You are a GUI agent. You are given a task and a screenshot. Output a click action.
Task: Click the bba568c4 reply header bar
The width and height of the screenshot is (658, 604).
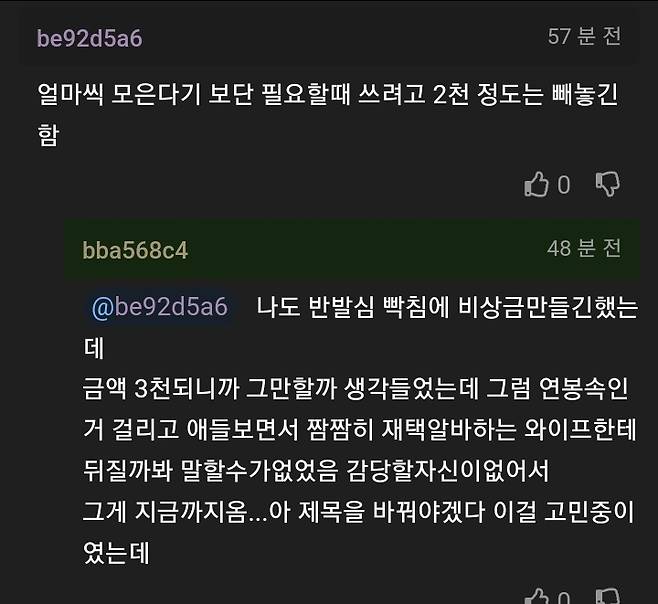click(x=350, y=249)
